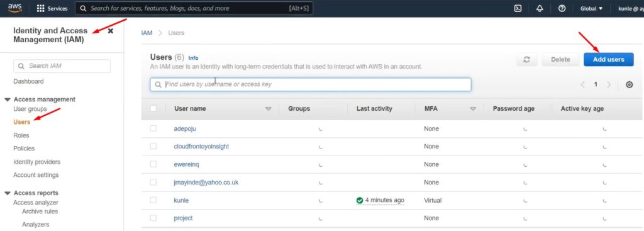Screen dimensions: 644x231
Task: Click the green check beside 4 minutes ago
Action: [360, 200]
